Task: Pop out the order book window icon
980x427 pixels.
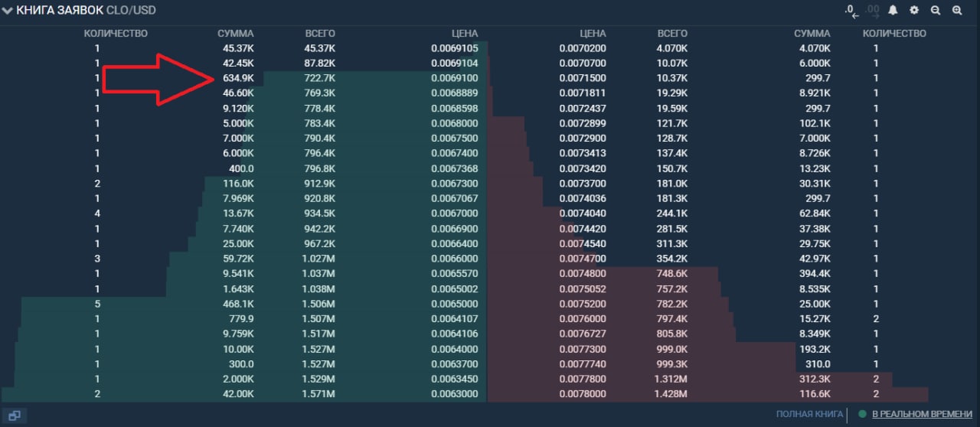Action: point(14,416)
